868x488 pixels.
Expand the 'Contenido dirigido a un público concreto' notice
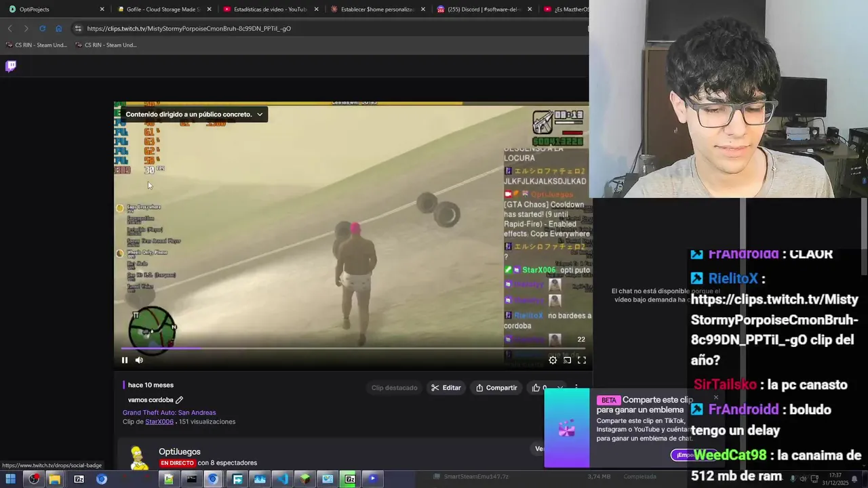(194, 115)
